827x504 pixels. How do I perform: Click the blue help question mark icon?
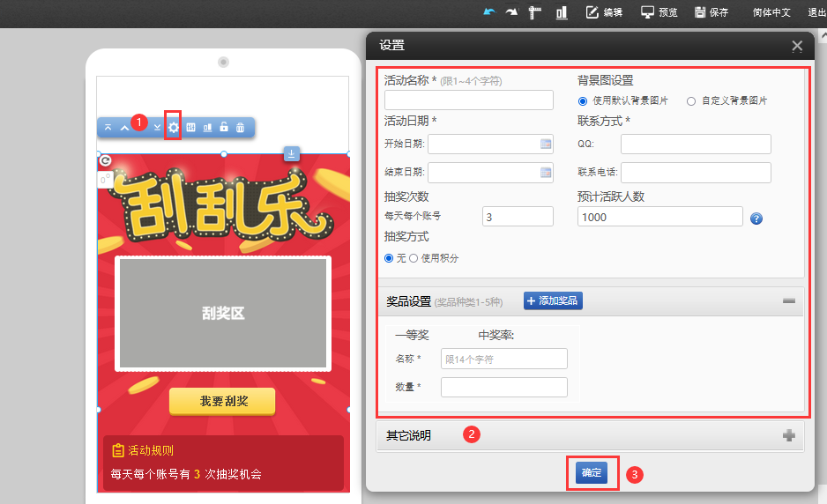coord(756,219)
